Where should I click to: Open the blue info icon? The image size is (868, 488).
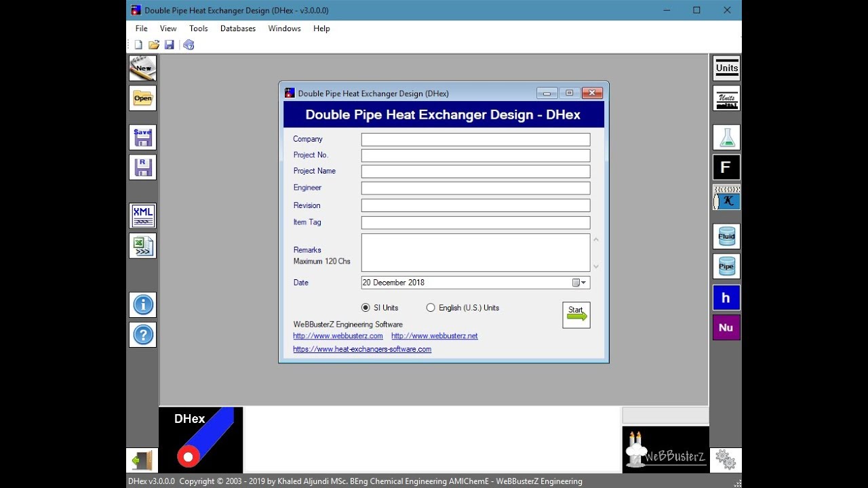click(143, 305)
